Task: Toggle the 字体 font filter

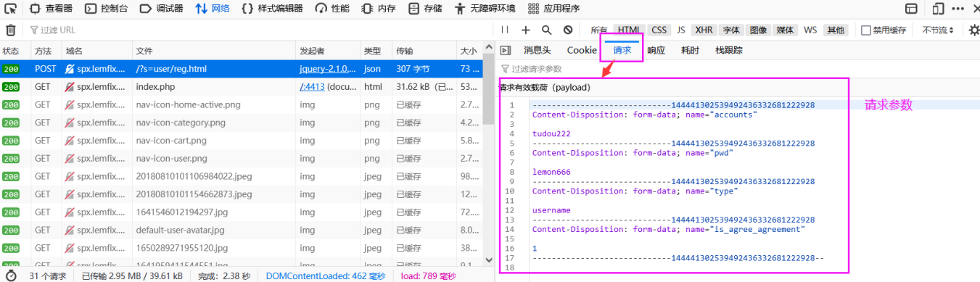Action: pyautogui.click(x=731, y=30)
